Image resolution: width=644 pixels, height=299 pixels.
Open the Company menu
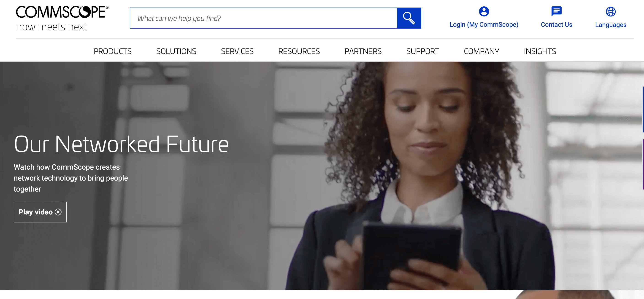(482, 51)
